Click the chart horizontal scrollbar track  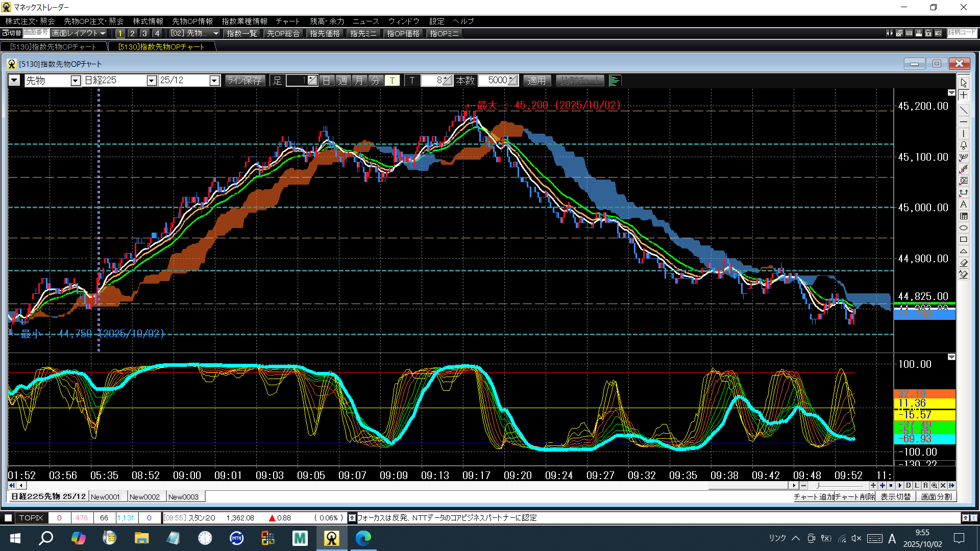click(x=357, y=486)
